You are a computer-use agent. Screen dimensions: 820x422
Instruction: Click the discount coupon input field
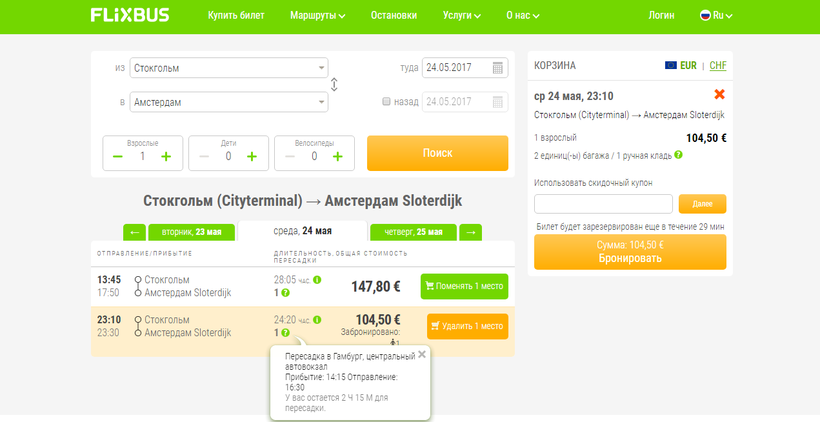tap(602, 204)
